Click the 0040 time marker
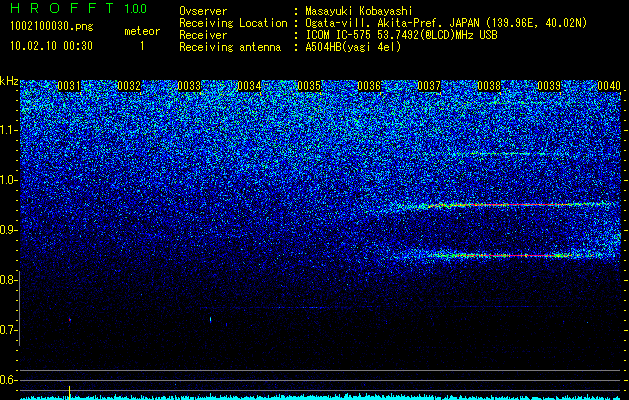The image size is (629, 400). coord(609,86)
